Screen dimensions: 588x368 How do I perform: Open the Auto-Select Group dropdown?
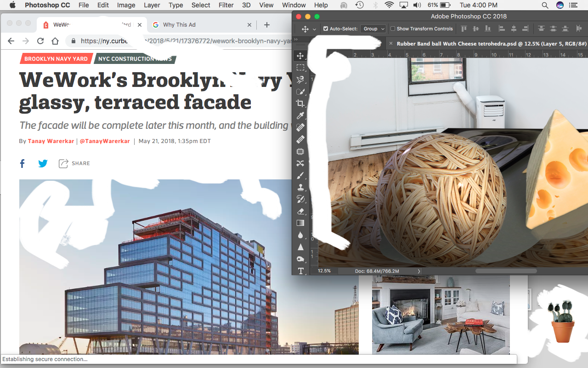(x=373, y=29)
